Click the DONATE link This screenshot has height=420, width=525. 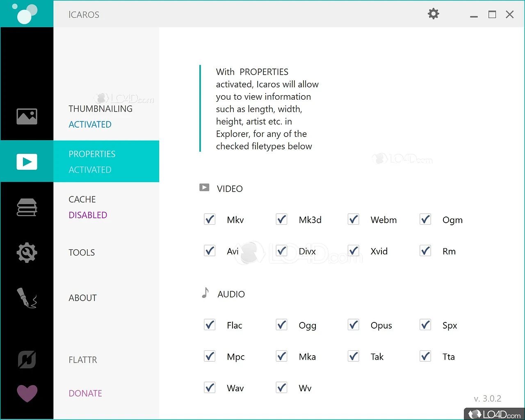pyautogui.click(x=85, y=393)
